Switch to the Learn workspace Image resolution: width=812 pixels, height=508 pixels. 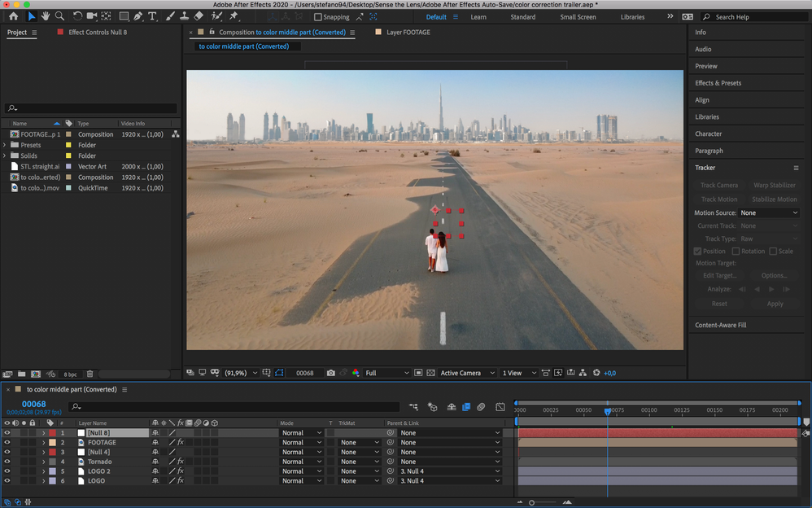[478, 17]
